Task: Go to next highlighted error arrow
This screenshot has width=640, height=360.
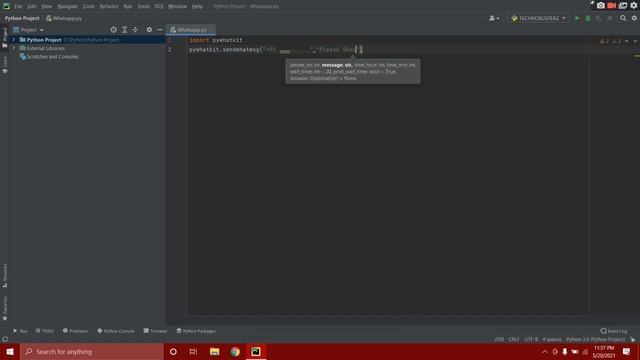Action: pyautogui.click(x=635, y=41)
